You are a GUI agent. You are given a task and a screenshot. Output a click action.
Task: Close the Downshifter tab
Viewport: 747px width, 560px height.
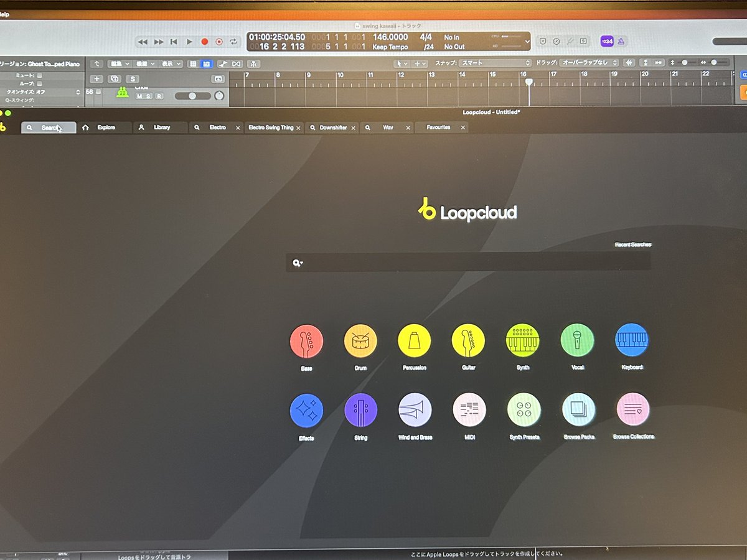(354, 128)
